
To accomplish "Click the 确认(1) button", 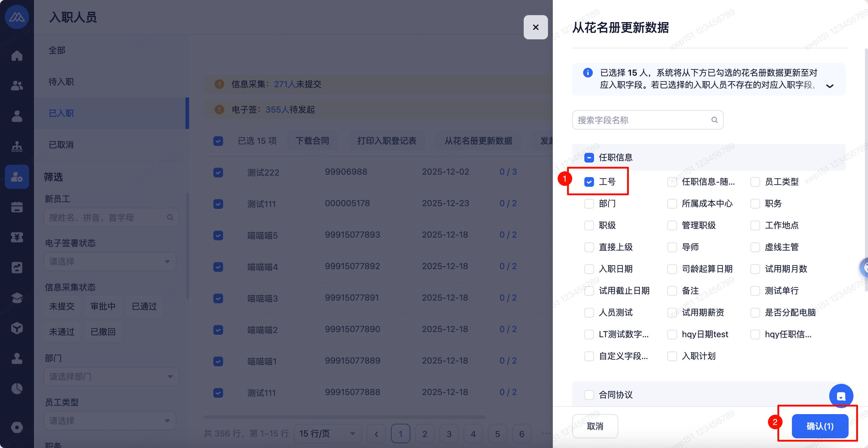I will pyautogui.click(x=820, y=426).
